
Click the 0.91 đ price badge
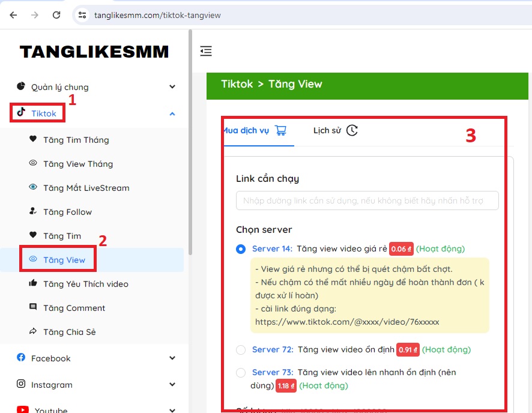click(408, 349)
